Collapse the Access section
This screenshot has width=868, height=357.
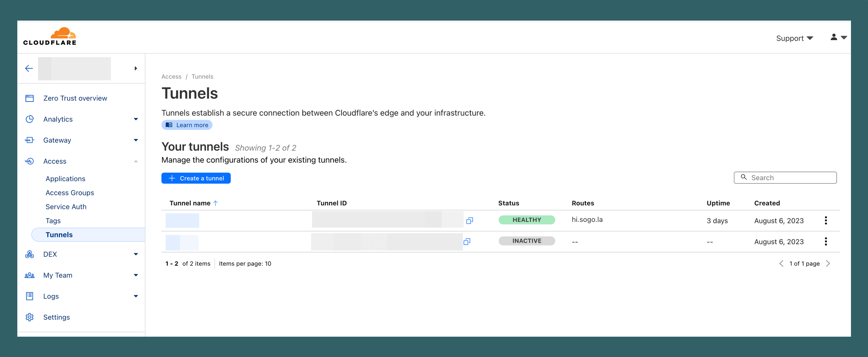click(136, 161)
